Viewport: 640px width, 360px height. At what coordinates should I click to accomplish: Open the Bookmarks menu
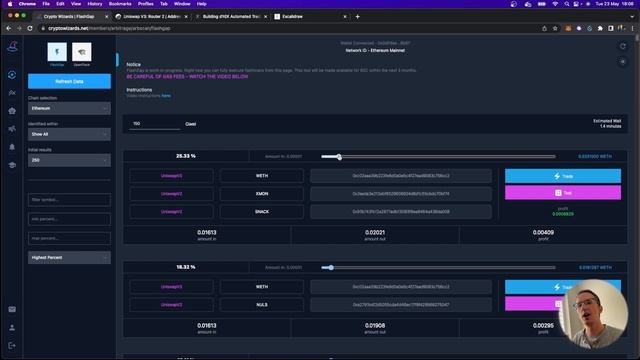pos(120,4)
